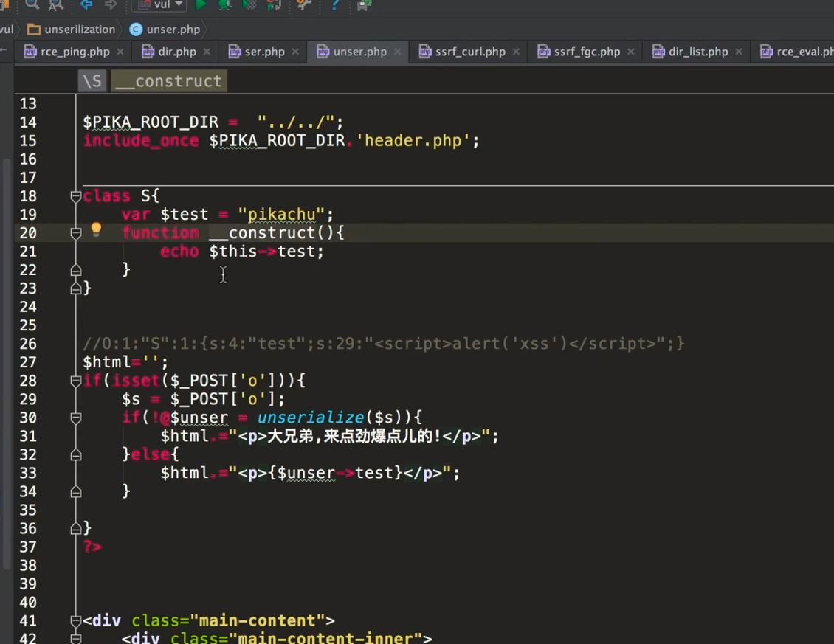This screenshot has width=834, height=644.
Task: Close the ser.php tab
Action: (295, 52)
